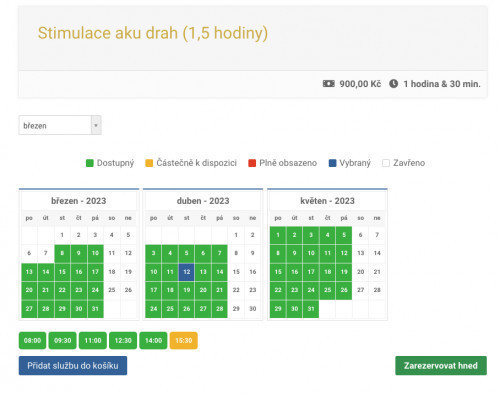Pick the orange 15:30 time slot
The width and height of the screenshot is (500, 394).
pyautogui.click(x=184, y=341)
